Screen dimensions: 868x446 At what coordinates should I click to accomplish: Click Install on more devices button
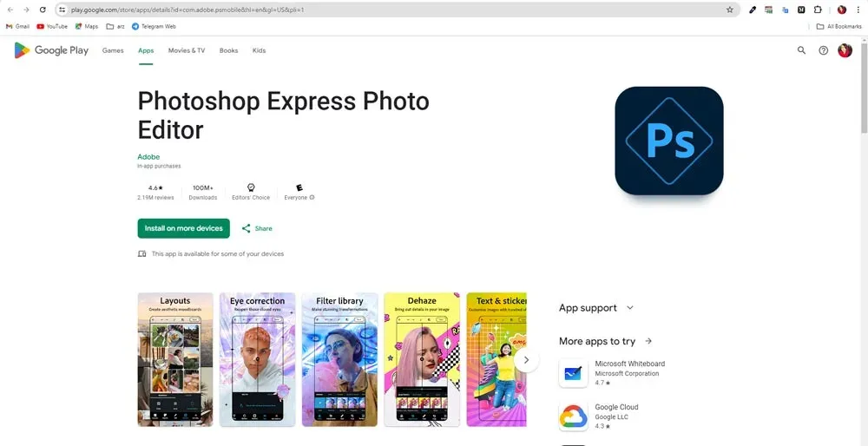(x=184, y=228)
